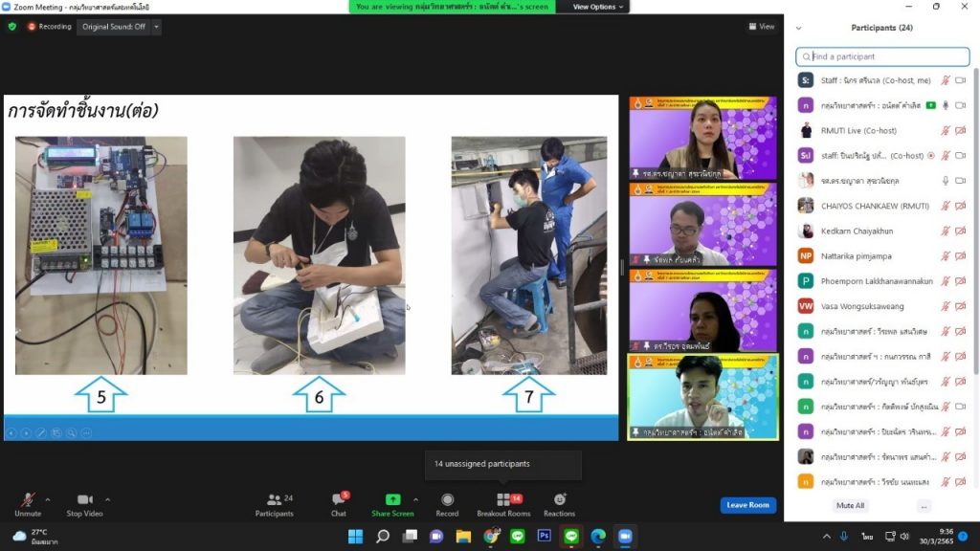Collapse the Participants panel chevron

(x=799, y=28)
